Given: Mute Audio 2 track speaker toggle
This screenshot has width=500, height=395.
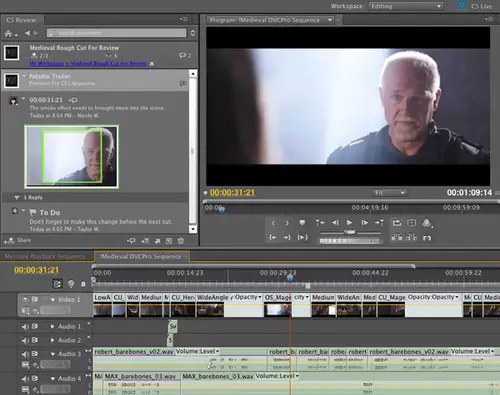Looking at the screenshot, I should (25, 340).
